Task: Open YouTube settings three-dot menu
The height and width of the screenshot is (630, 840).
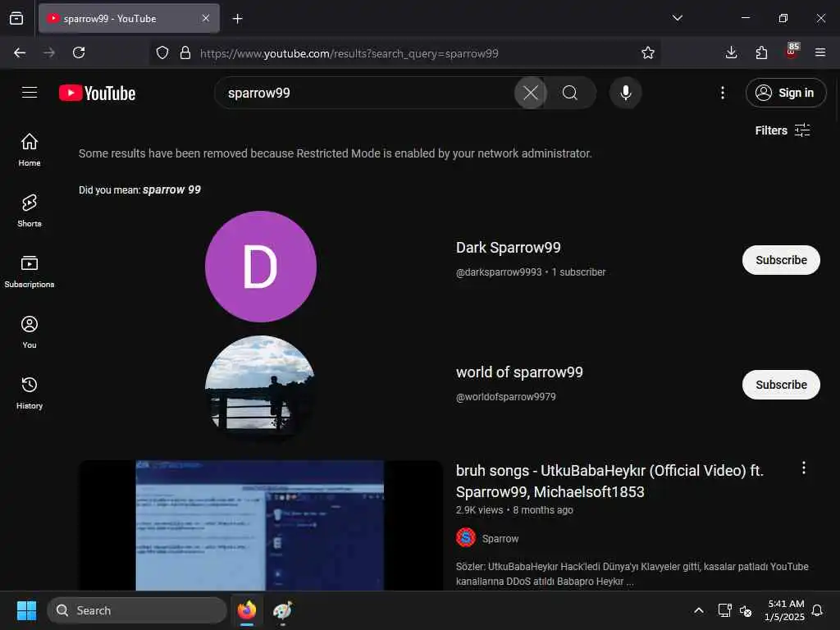Action: pyautogui.click(x=722, y=93)
